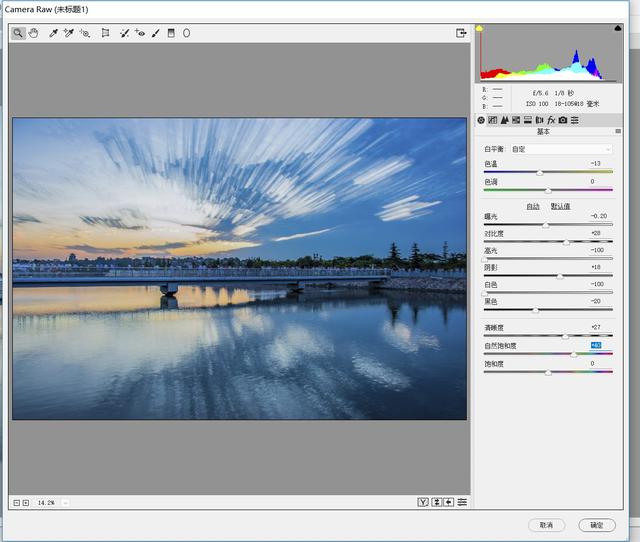640x542 pixels.
Task: Select the Transform tool
Action: [105, 33]
